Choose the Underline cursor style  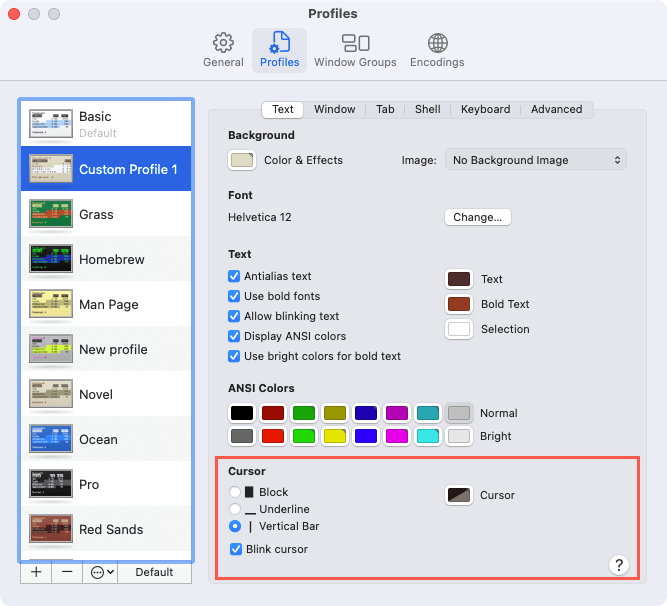(235, 509)
